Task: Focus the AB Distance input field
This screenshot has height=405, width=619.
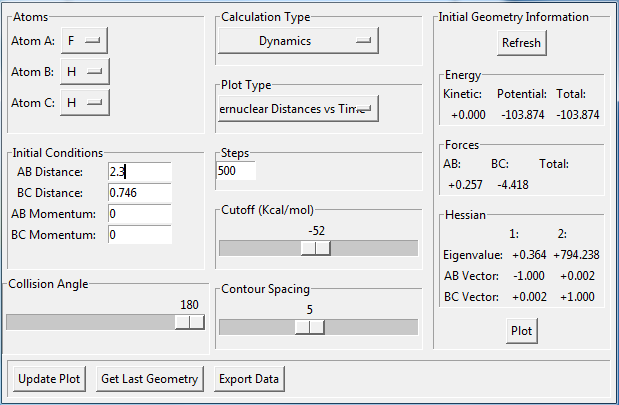Action: coord(139,172)
